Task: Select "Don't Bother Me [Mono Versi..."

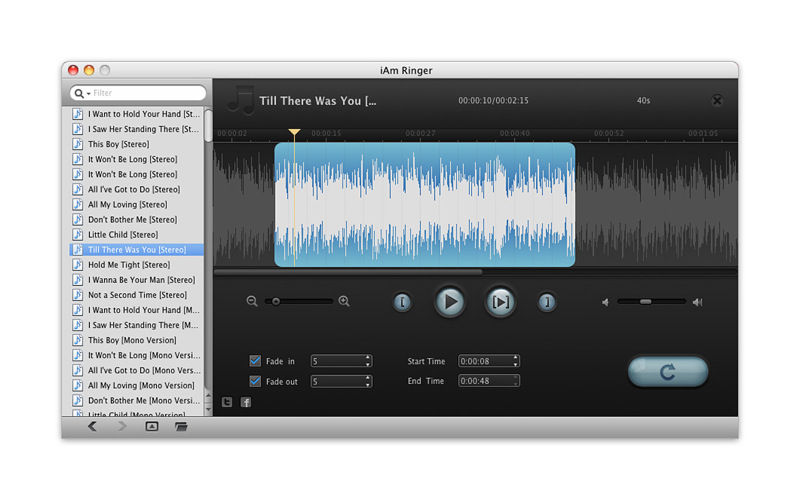Action: [136, 401]
